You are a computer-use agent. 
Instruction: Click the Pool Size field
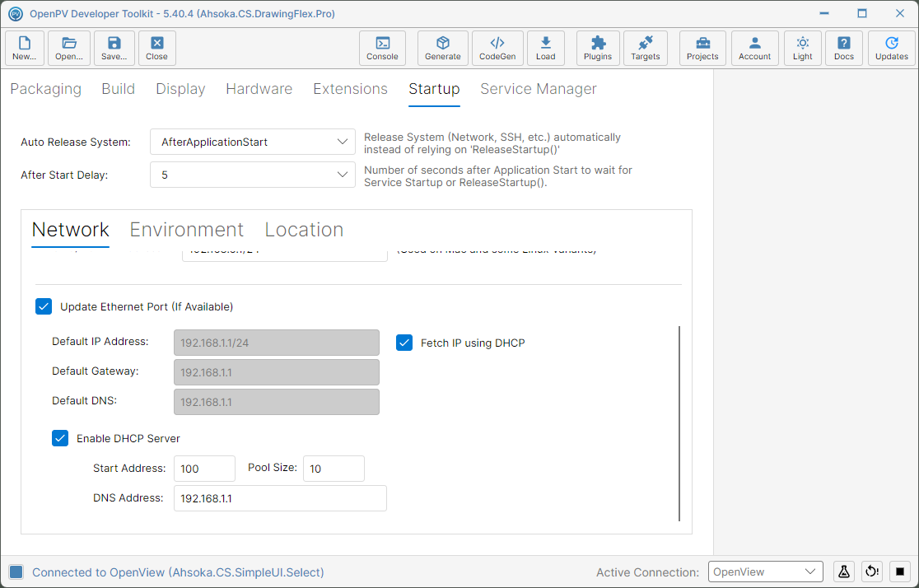334,469
